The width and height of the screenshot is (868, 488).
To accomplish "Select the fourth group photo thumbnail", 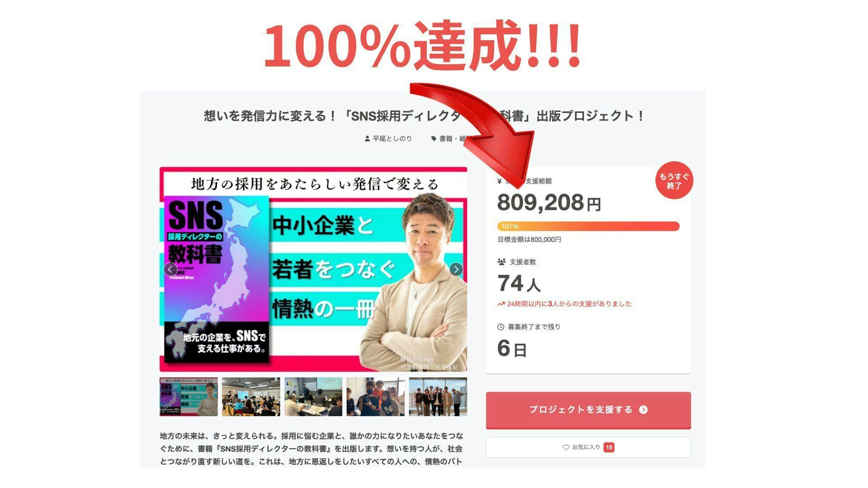I will tap(376, 397).
